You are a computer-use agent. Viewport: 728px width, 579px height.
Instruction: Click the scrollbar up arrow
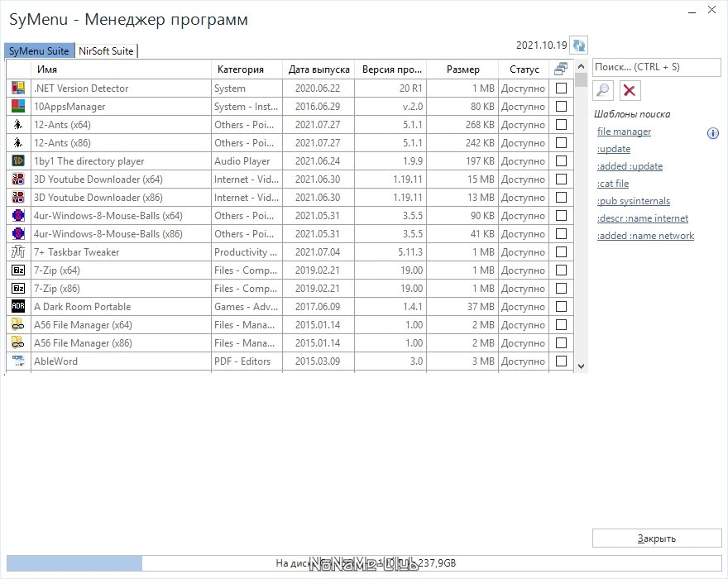581,66
